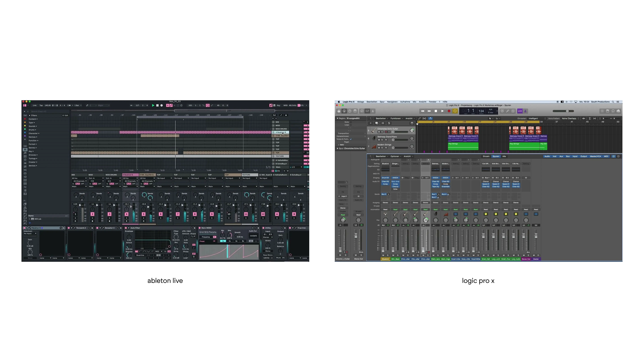Click the record button in Logic's transport
Viewport: 644px width, 362px height.
tap(449, 111)
